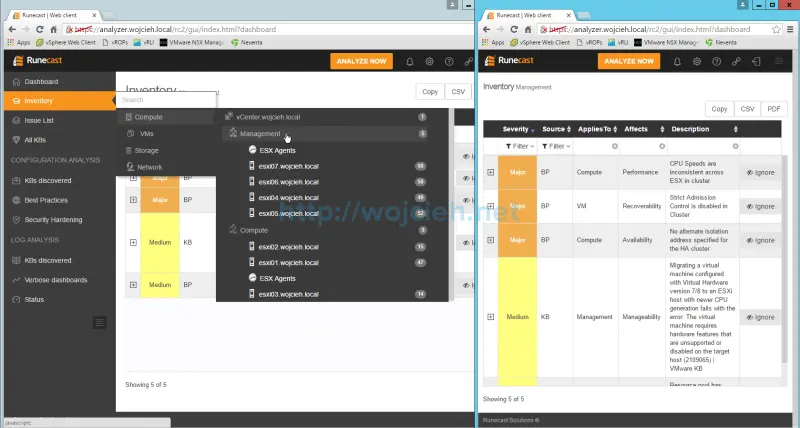Collapse sidebar using the hamburger icon below Status
This screenshot has width=800, height=428.
[99, 321]
